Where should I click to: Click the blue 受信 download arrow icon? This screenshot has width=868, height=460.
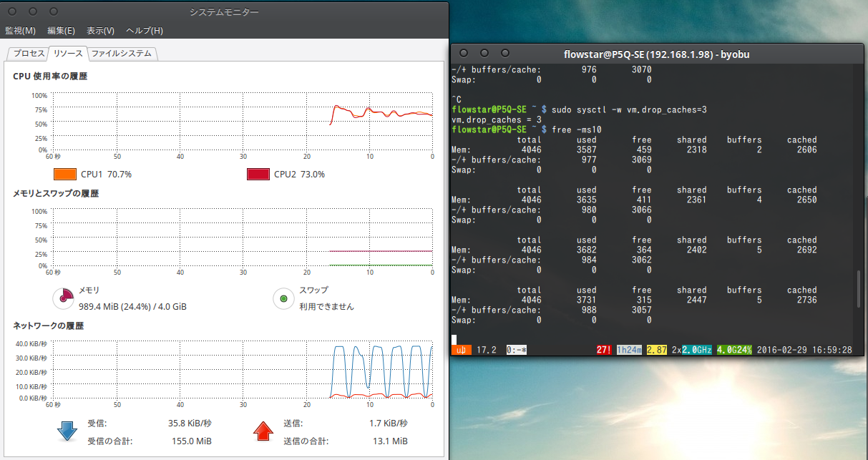[x=67, y=431]
